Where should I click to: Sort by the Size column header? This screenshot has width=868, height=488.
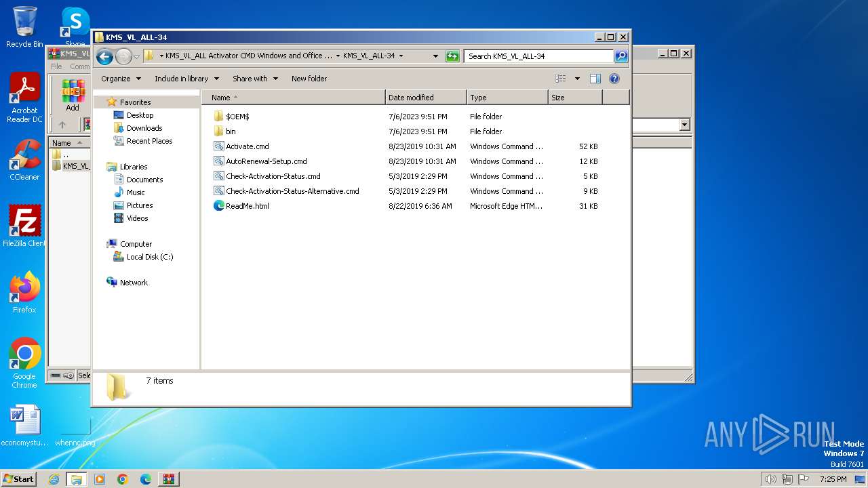coord(575,98)
